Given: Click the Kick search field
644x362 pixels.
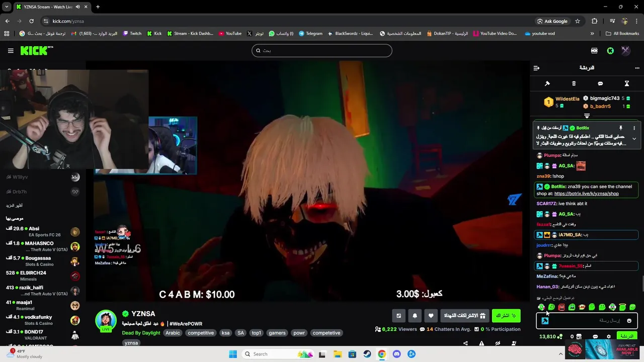Looking at the screenshot, I should (x=322, y=50).
